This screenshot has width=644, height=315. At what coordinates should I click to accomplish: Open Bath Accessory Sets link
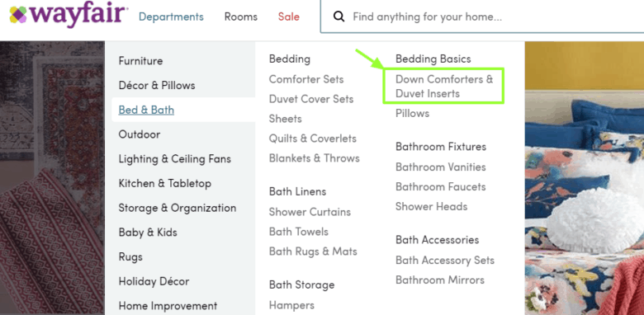[x=445, y=260]
